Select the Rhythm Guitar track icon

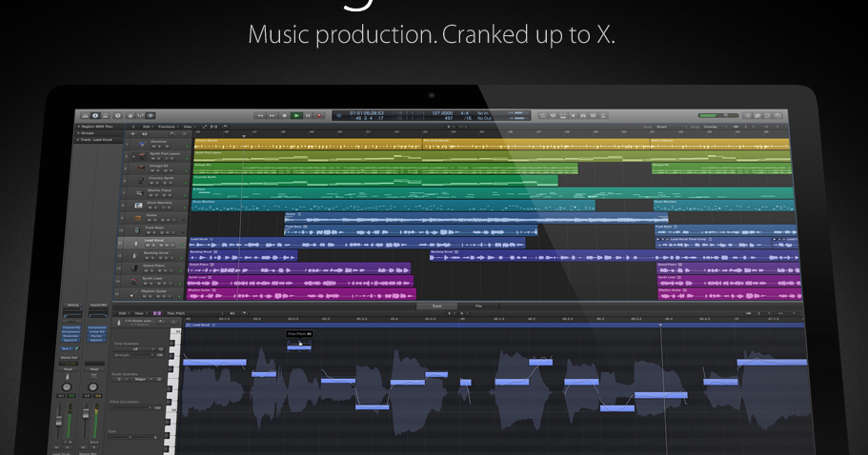tap(132, 294)
